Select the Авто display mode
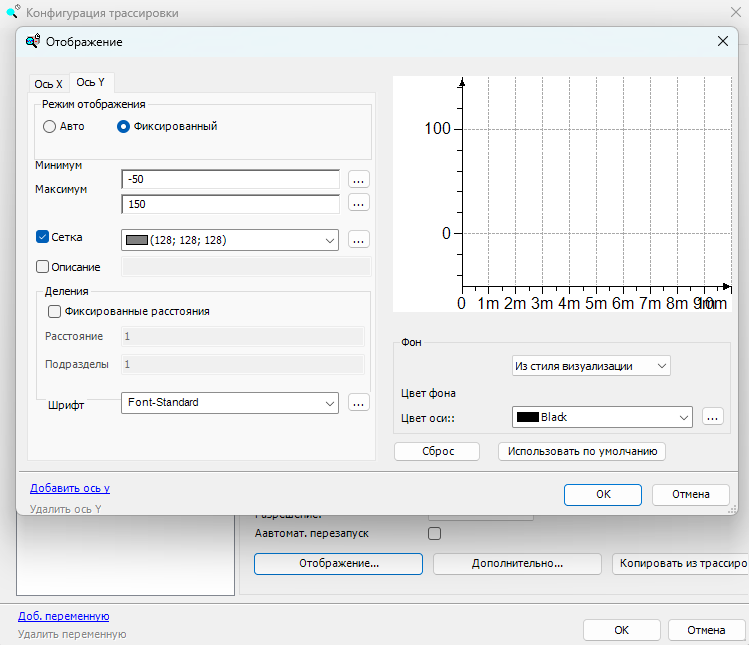The image size is (749, 645). click(50, 127)
